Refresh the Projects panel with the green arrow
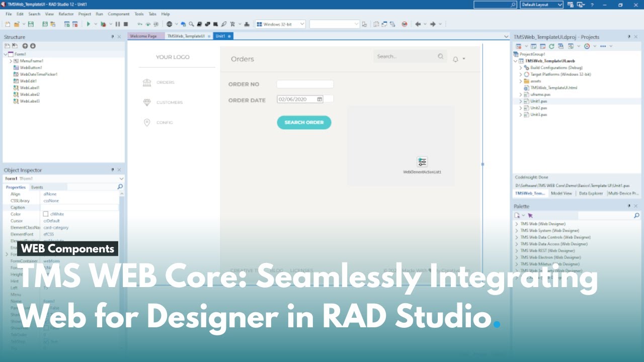Image resolution: width=644 pixels, height=362 pixels. point(552,46)
